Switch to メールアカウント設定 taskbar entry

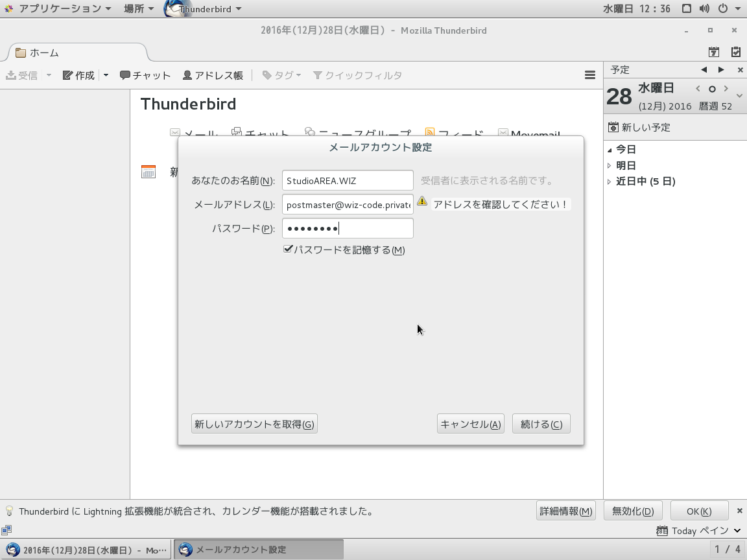pyautogui.click(x=259, y=550)
